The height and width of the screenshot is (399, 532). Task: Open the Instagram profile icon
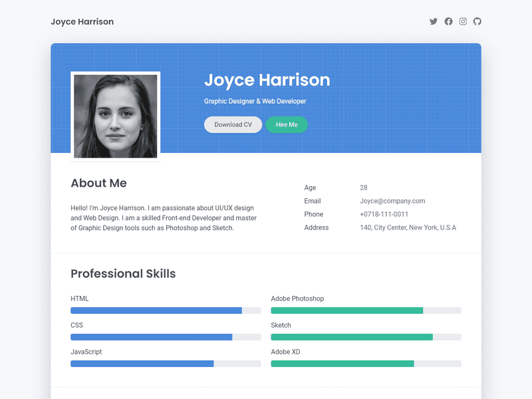(x=463, y=21)
